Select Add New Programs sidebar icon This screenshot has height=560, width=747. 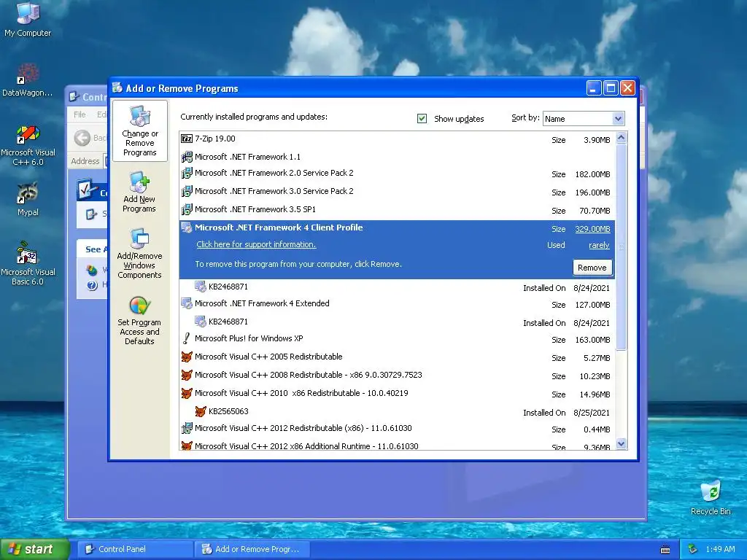pyautogui.click(x=139, y=192)
